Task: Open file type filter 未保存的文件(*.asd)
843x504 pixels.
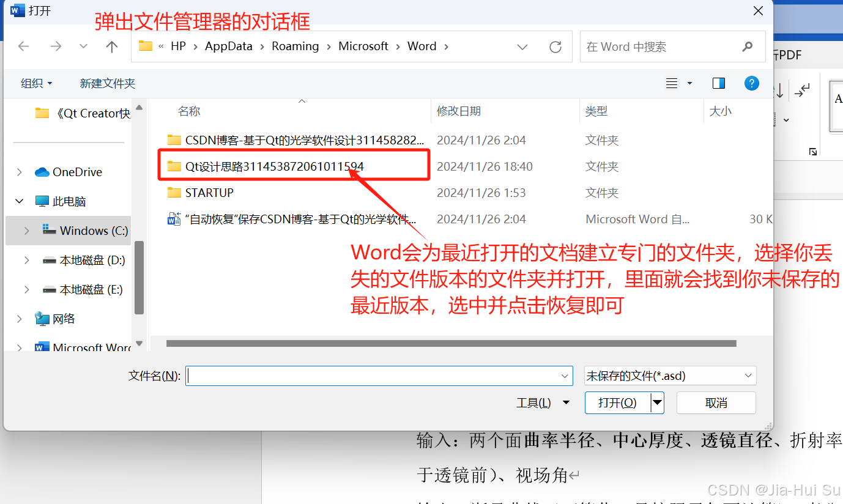Action: pos(670,376)
